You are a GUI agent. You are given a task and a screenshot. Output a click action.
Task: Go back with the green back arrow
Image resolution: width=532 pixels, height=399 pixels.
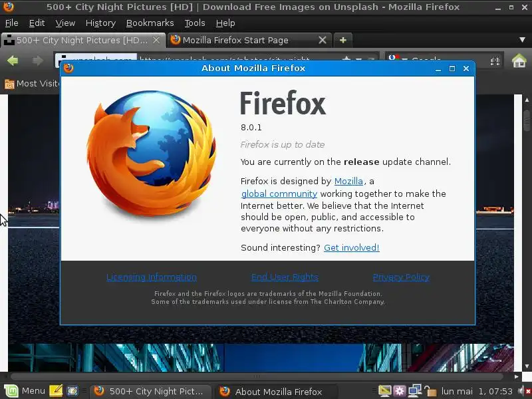[x=13, y=61]
